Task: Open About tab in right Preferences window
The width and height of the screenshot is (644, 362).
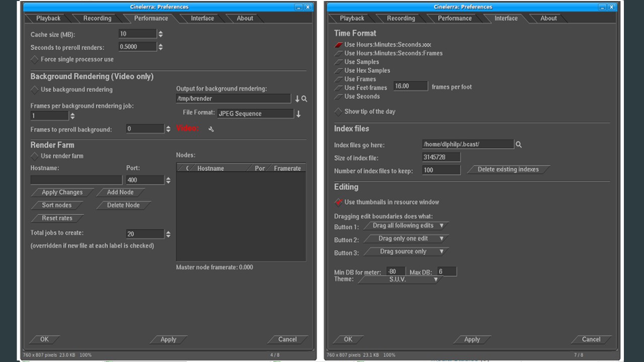Action: point(548,18)
